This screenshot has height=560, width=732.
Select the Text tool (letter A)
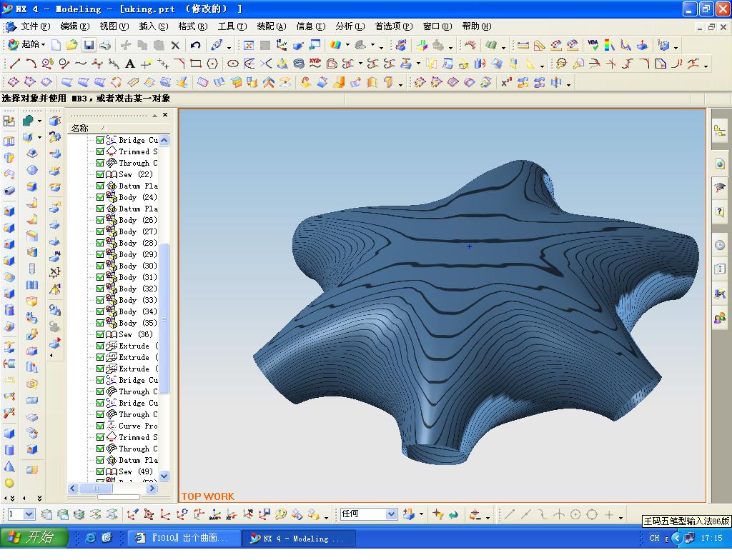point(130,64)
